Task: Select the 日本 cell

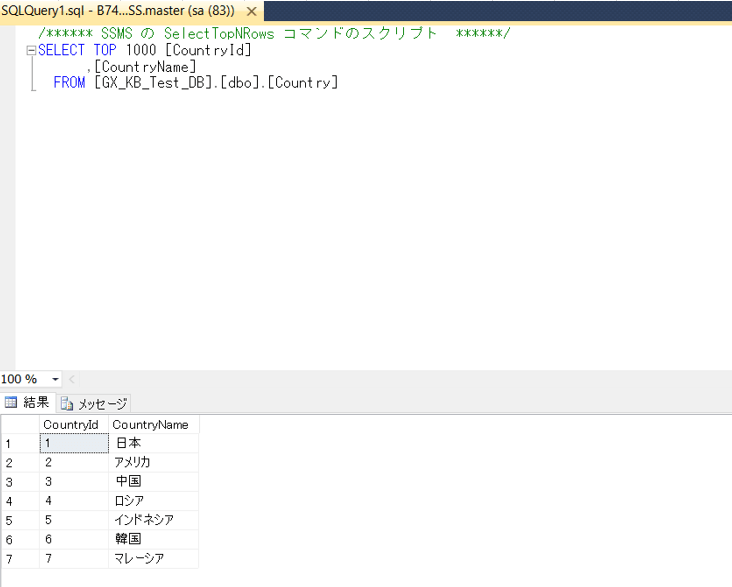Action: point(154,443)
